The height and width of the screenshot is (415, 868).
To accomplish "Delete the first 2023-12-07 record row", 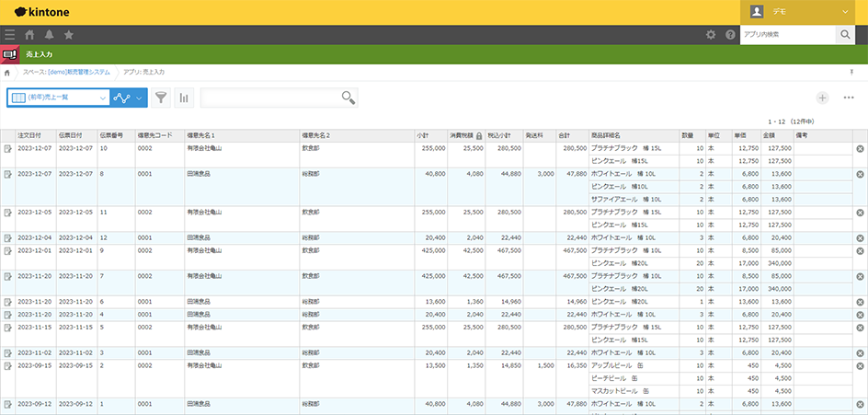I will [860, 148].
